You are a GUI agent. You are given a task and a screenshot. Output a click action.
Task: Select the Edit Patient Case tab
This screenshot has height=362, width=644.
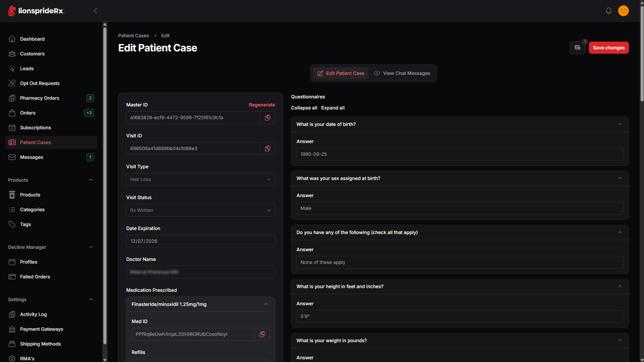click(x=340, y=73)
